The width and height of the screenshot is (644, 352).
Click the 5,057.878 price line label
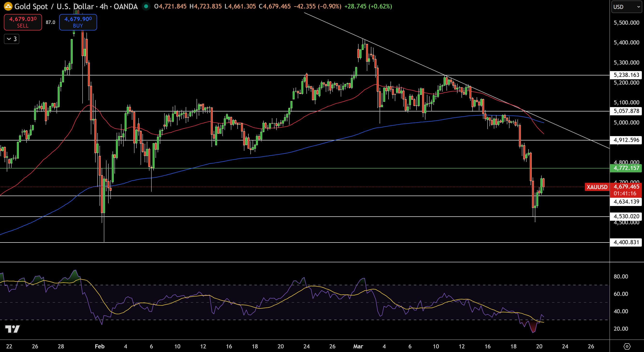click(626, 111)
